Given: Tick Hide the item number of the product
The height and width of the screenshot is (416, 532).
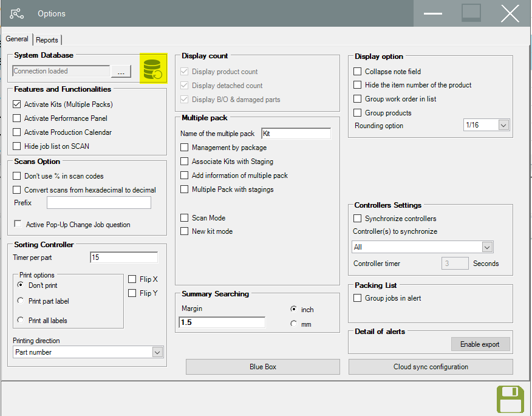Looking at the screenshot, I should pyautogui.click(x=357, y=84).
